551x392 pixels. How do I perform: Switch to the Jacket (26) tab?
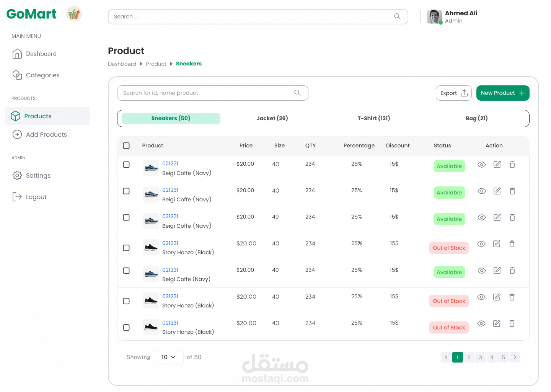pos(272,118)
